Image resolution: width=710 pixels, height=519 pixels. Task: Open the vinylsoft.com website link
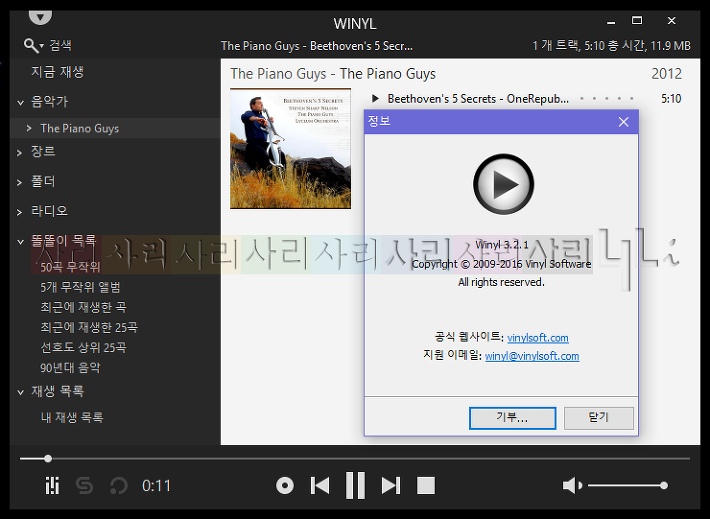(538, 338)
